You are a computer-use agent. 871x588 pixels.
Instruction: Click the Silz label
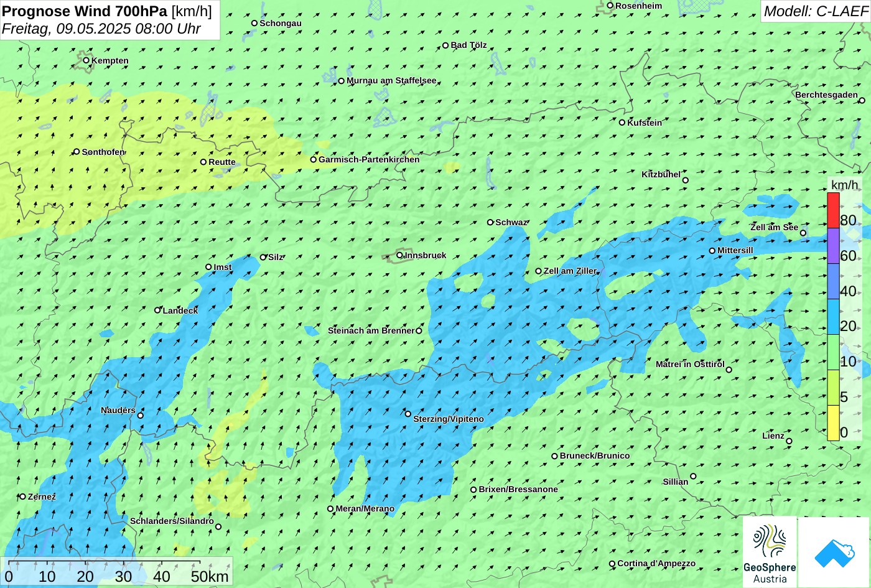[276, 257]
